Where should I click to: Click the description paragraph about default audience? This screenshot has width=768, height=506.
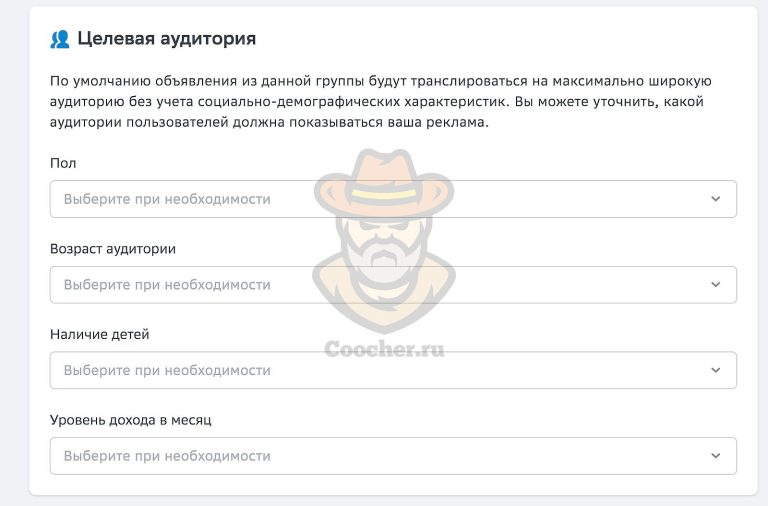381,101
